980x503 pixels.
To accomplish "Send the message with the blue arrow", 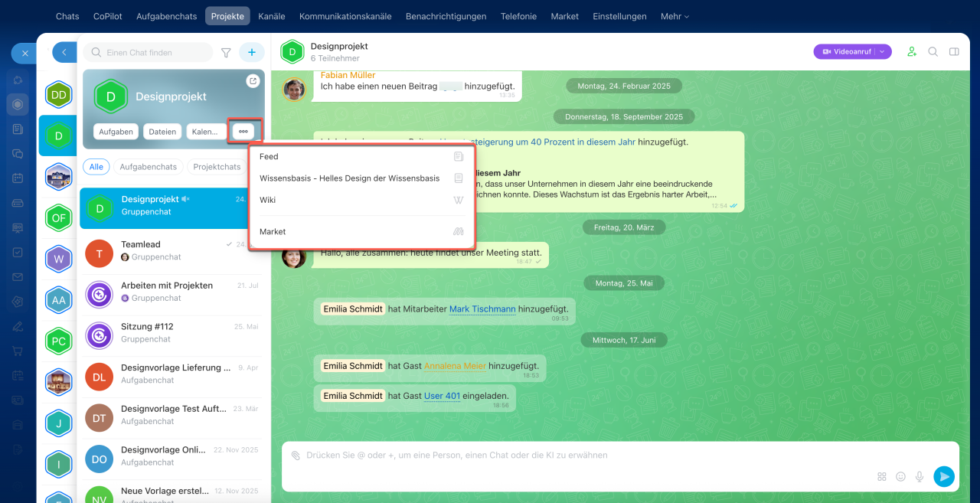I will click(x=944, y=476).
